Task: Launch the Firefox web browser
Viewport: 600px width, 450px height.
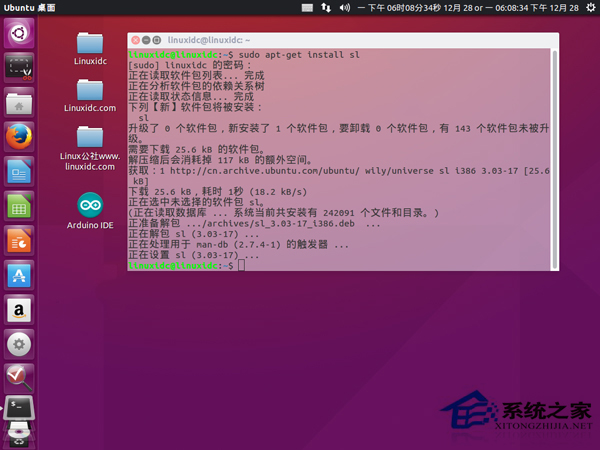Action: pos(19,137)
